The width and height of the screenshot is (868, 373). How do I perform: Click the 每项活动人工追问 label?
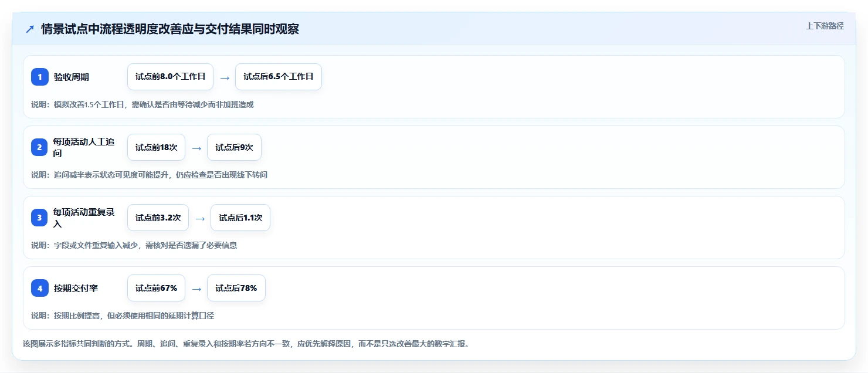tap(84, 147)
